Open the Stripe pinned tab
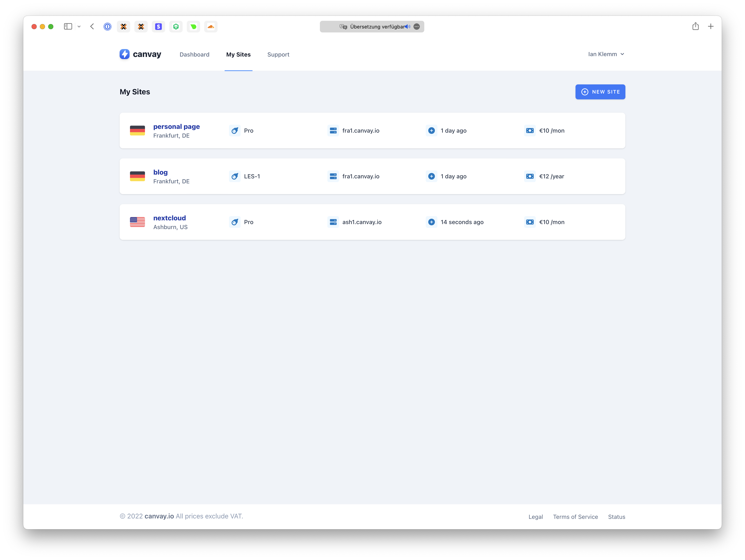The height and width of the screenshot is (560, 745). [x=158, y=27]
